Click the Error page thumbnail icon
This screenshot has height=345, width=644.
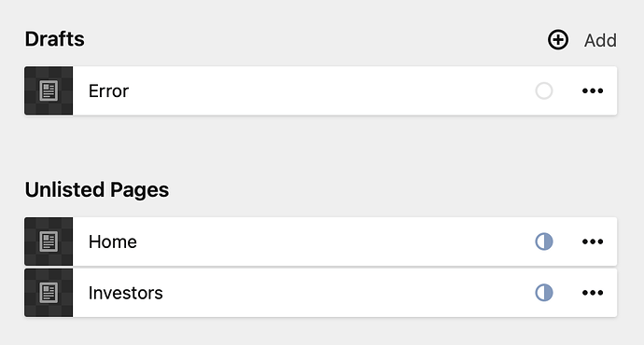click(49, 90)
